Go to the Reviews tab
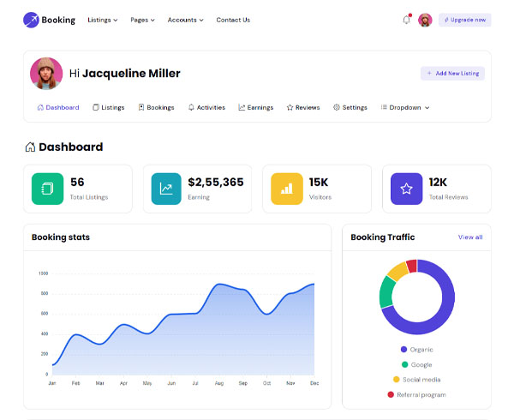 point(303,107)
